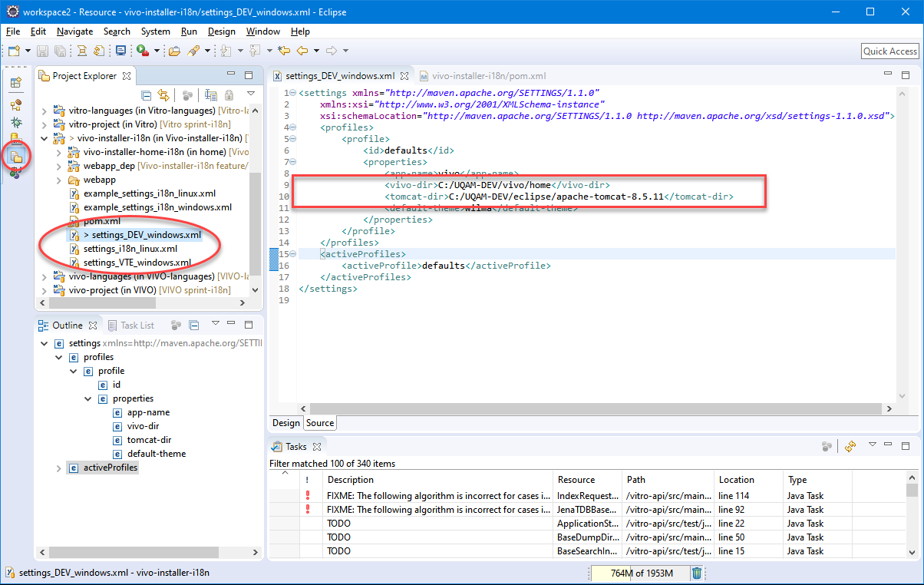The image size is (924, 585).
Task: Click the synchronize icon in Tasks view
Action: tap(850, 446)
